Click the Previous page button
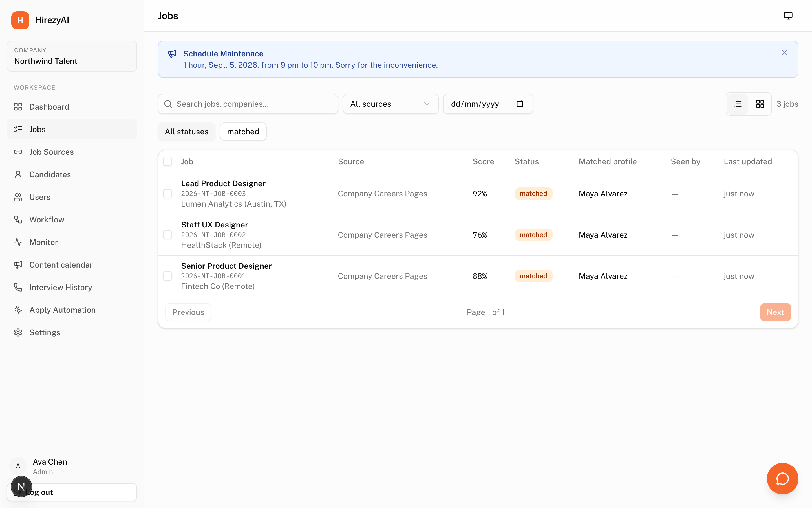 [x=188, y=312]
